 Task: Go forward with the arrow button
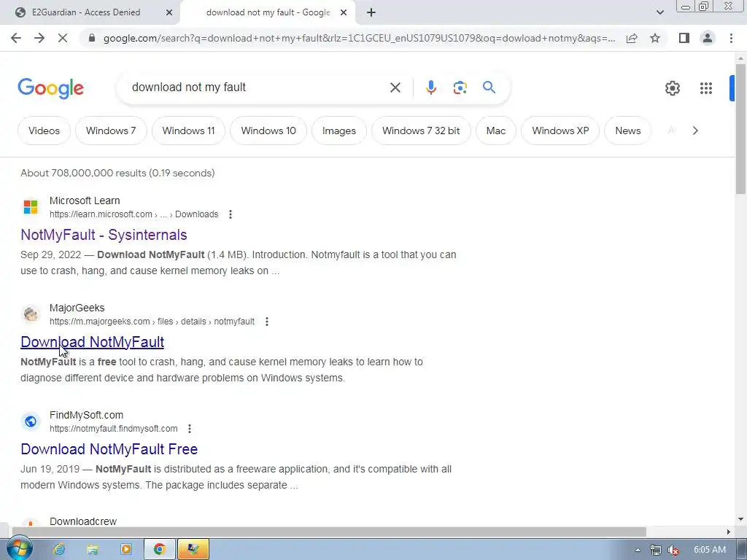point(39,38)
